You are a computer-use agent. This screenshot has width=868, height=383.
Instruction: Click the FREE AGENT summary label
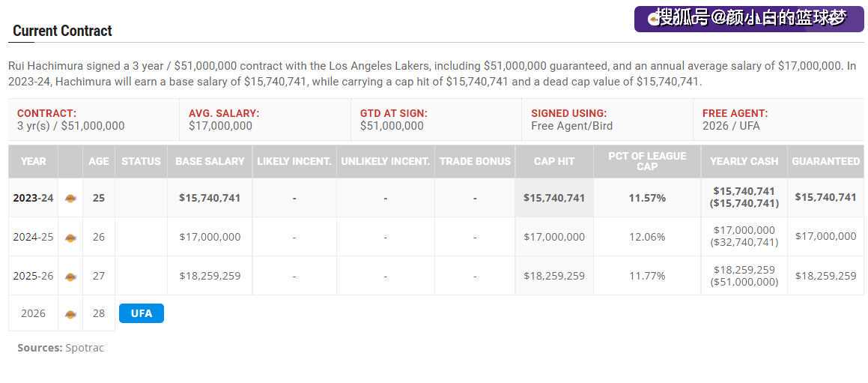point(735,113)
